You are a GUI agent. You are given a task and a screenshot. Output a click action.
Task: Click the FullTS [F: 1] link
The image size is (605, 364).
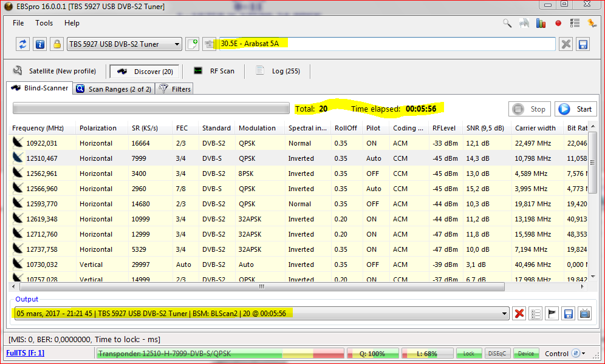[25, 353]
